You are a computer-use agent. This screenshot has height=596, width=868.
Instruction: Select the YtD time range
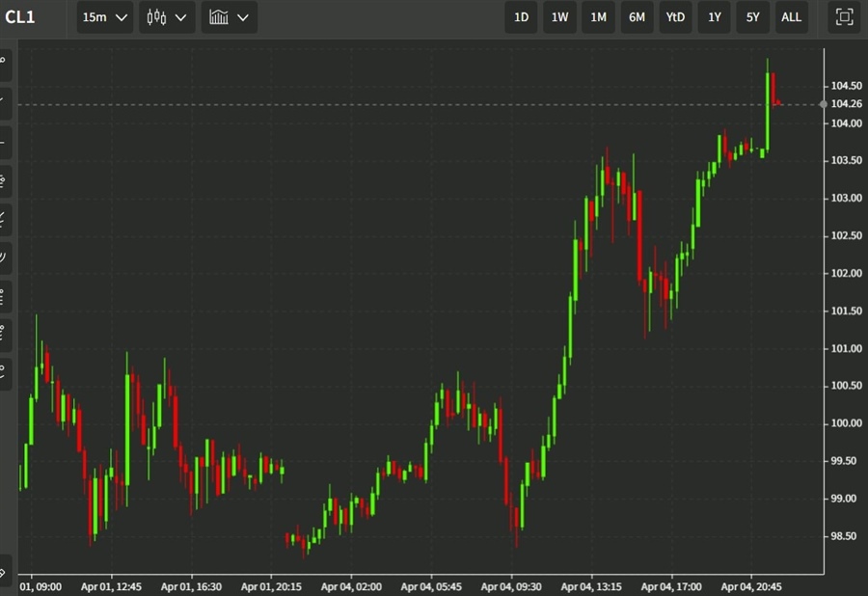point(675,17)
